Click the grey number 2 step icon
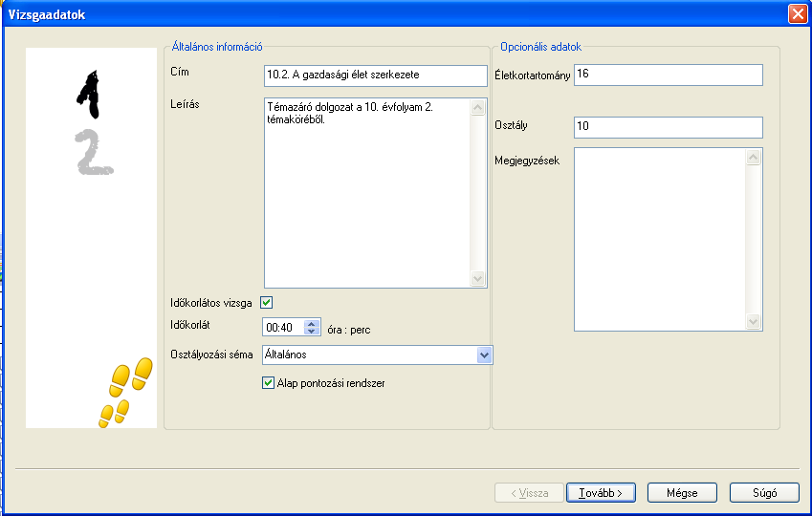The width and height of the screenshot is (812, 516). (x=93, y=152)
